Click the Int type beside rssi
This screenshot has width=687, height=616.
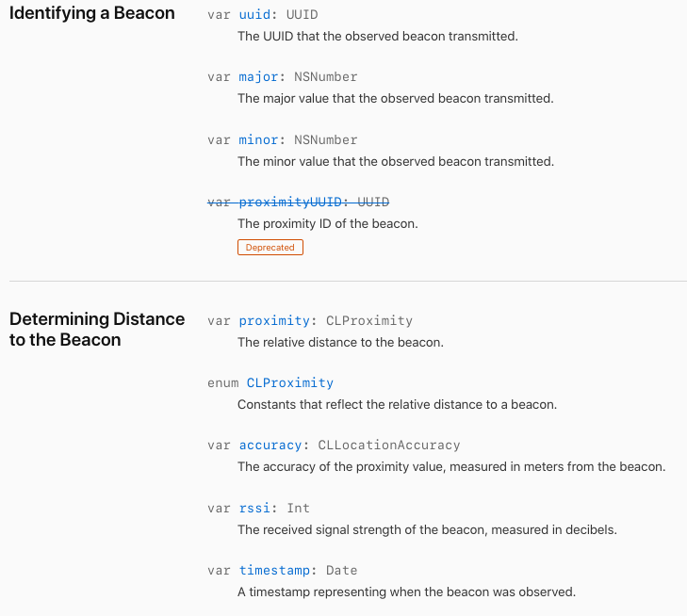tap(298, 508)
